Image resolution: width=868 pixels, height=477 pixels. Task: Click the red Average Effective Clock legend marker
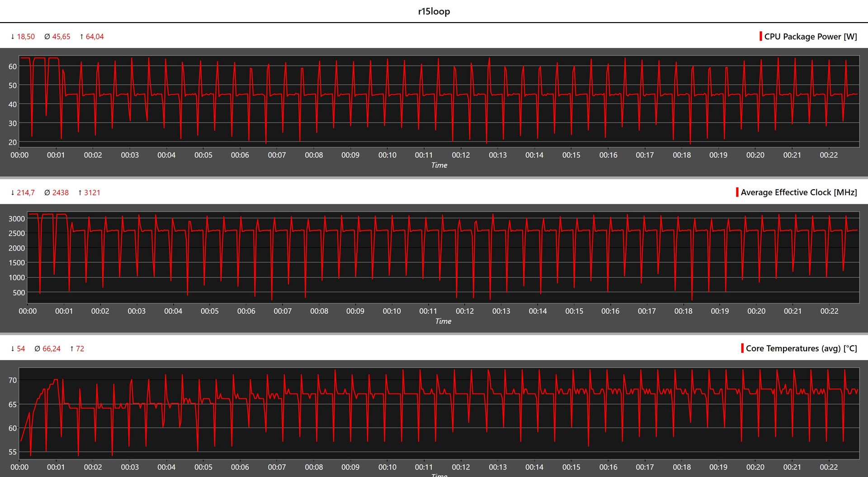pos(737,192)
